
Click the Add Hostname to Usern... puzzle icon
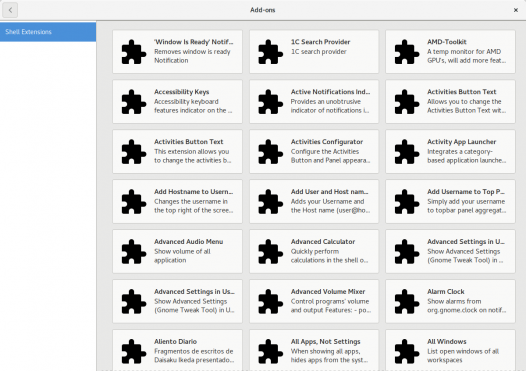(x=134, y=202)
